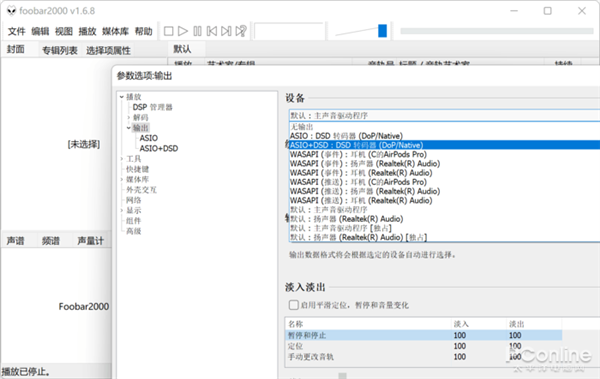Skip to previous track icon
Image resolution: width=600 pixels, height=379 pixels.
(212, 31)
